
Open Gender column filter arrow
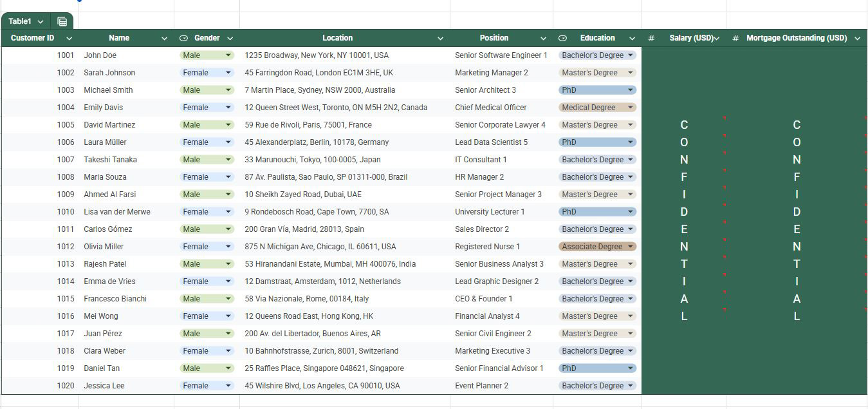[x=230, y=38]
